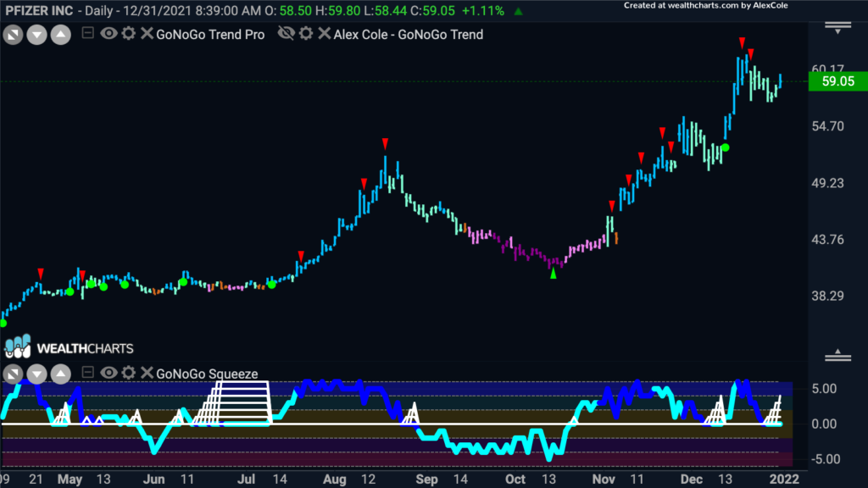
Task: Click the GoNoGo Trend Pro indicator label
Action: tap(210, 34)
